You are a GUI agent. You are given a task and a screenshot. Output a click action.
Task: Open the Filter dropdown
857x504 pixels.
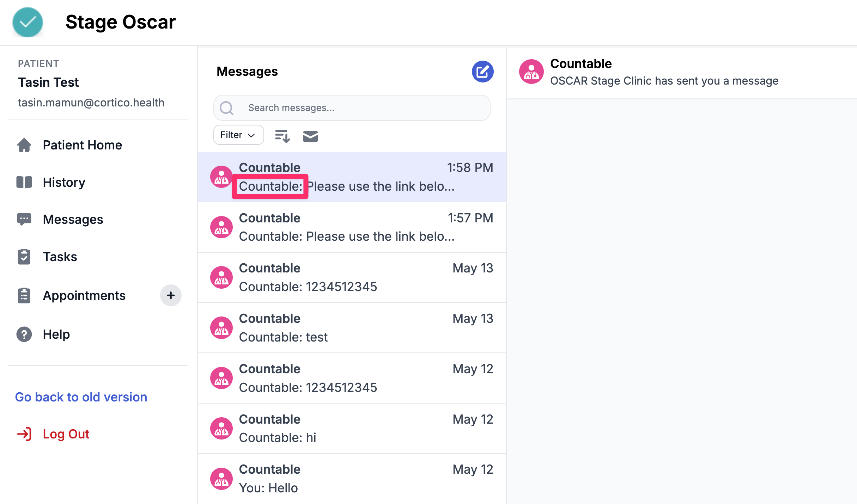(238, 135)
